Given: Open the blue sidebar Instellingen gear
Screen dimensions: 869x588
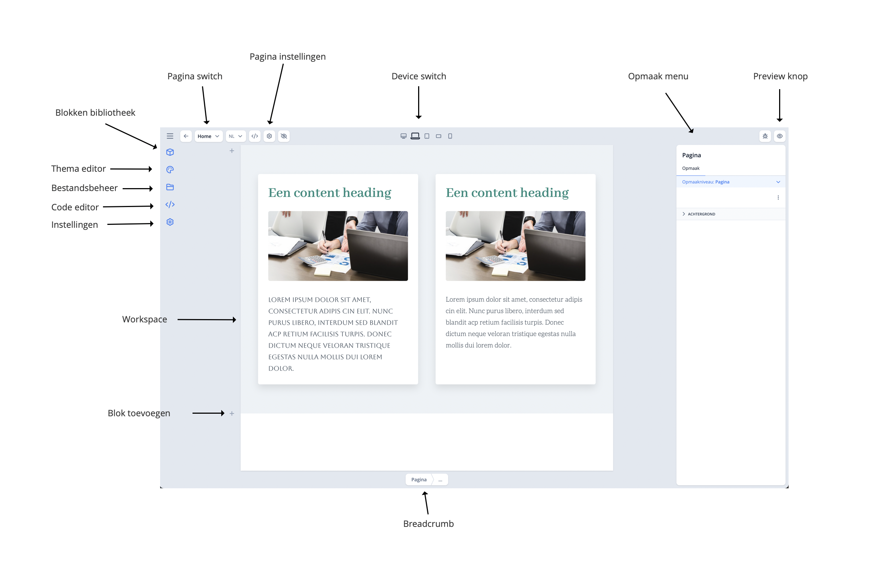Looking at the screenshot, I should [170, 222].
